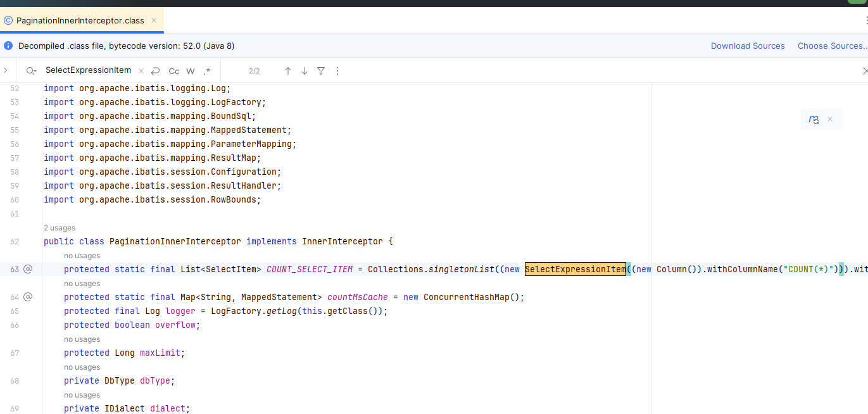The image size is (868, 414).
Task: Click inside the search text field
Action: [89, 71]
